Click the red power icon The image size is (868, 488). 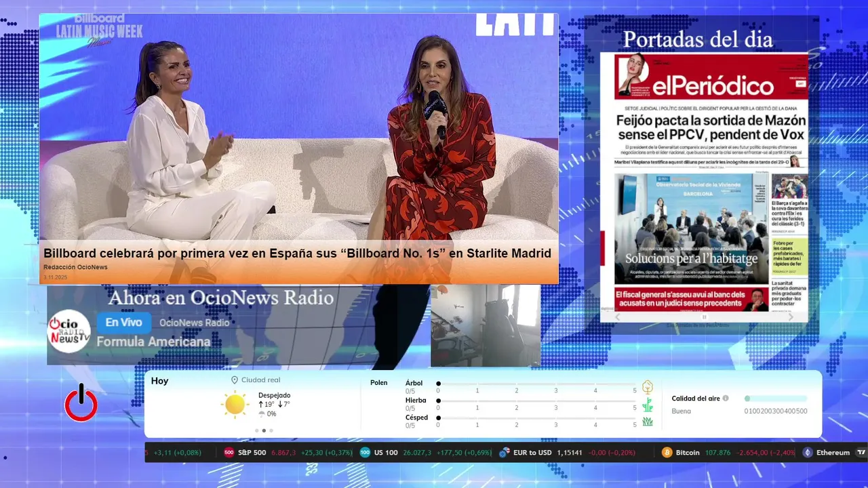coord(81,403)
